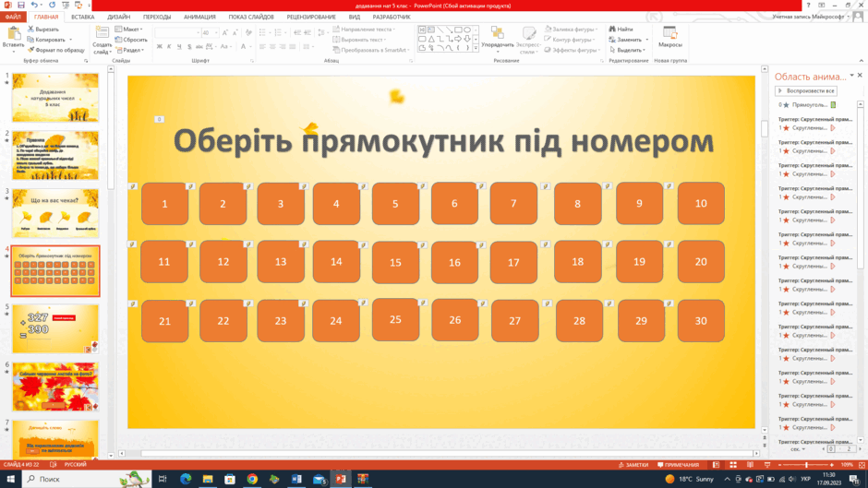Switch to the Дизайн tab
Screen dimensions: 868x488
tap(118, 18)
